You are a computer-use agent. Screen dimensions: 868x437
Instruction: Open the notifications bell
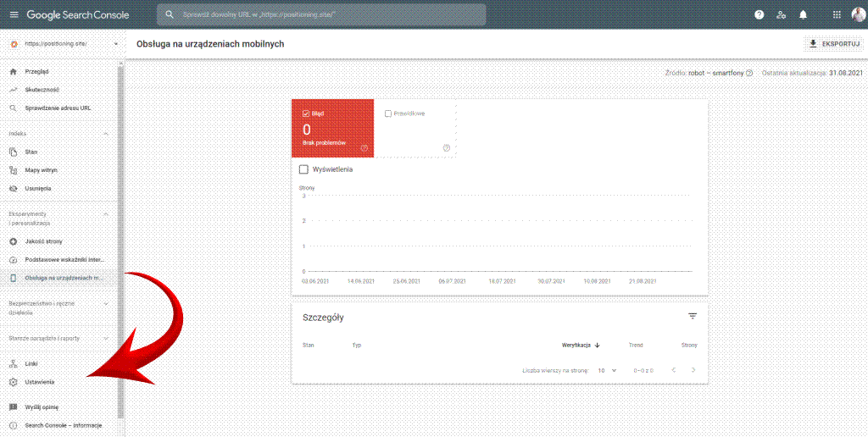point(804,15)
